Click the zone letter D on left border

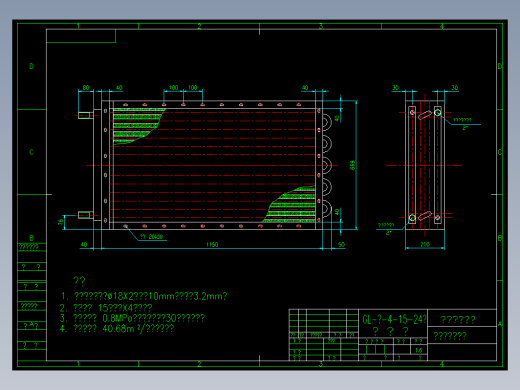pyautogui.click(x=31, y=66)
